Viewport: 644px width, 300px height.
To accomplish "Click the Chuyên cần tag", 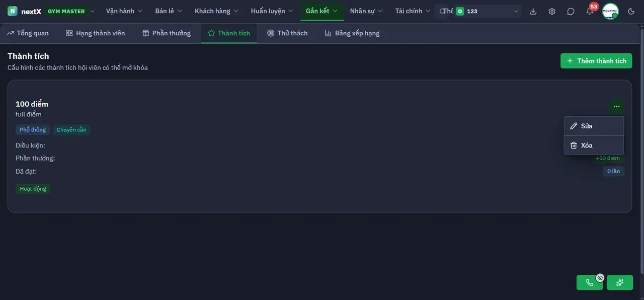I will pyautogui.click(x=71, y=130).
